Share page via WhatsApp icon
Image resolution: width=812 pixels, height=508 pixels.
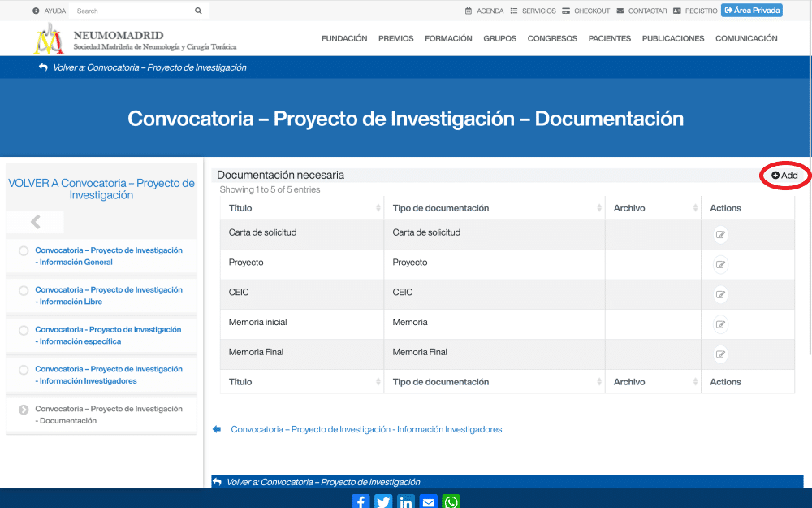tap(451, 501)
